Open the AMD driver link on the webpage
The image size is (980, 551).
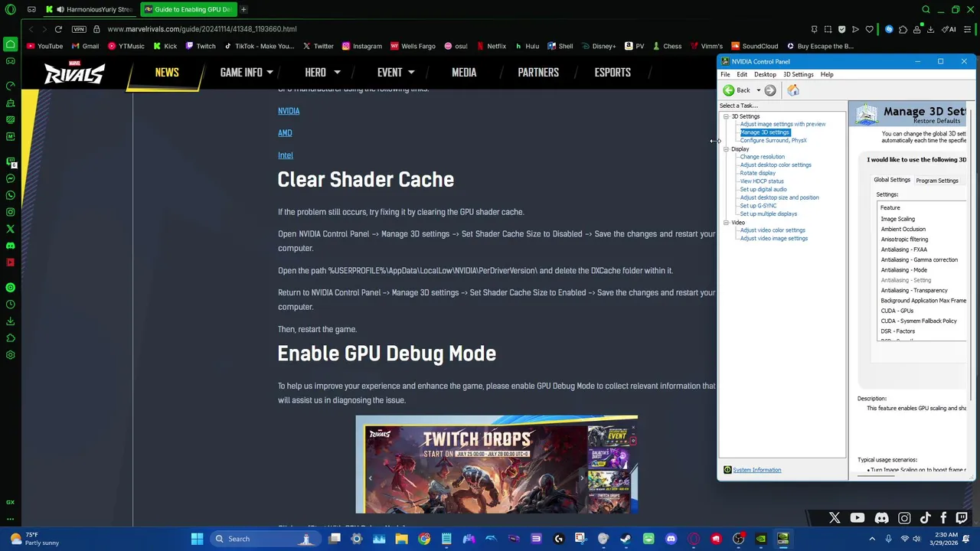[x=285, y=133]
